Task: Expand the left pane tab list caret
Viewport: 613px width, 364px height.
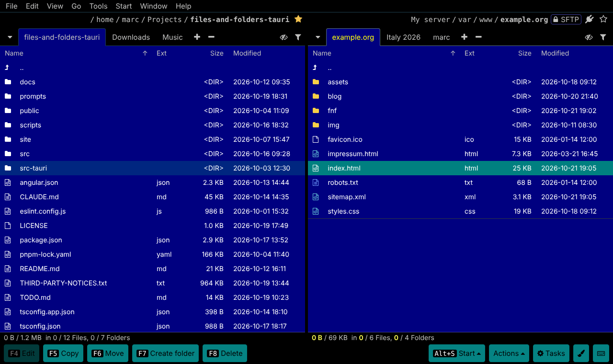Action: click(10, 37)
